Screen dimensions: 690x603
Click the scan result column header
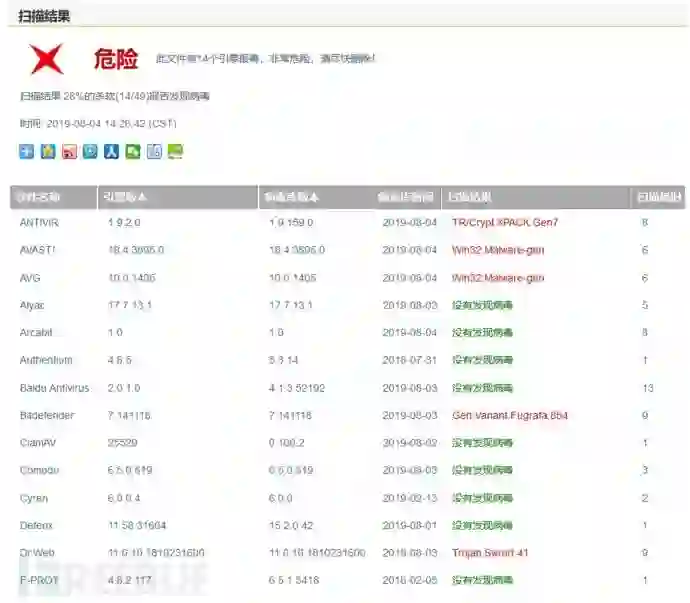[x=535, y=197]
